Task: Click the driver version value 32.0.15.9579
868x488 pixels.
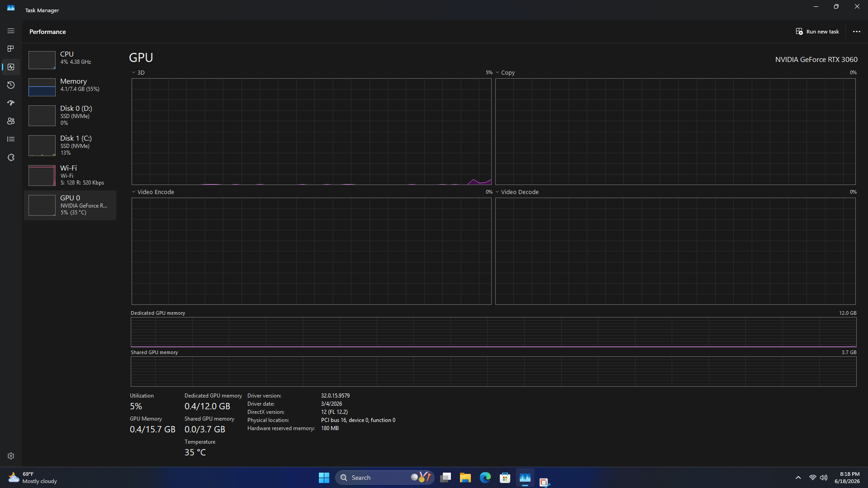Action: [335, 396]
